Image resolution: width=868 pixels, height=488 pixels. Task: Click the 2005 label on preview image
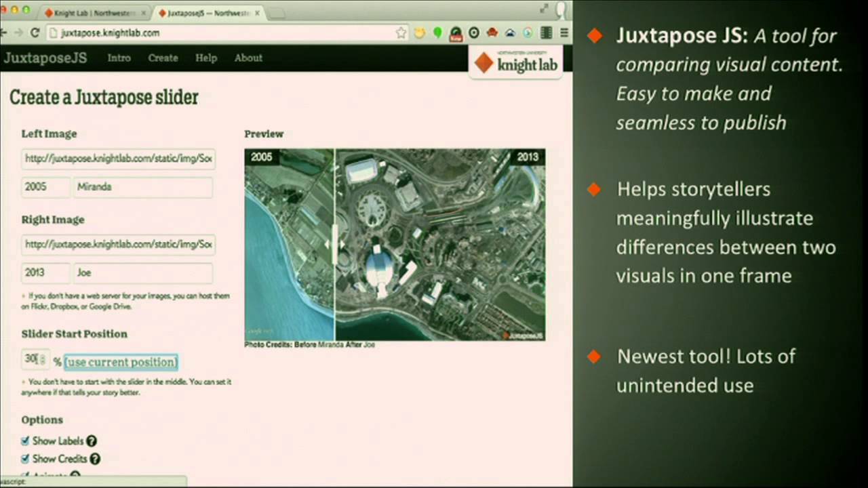click(x=261, y=157)
